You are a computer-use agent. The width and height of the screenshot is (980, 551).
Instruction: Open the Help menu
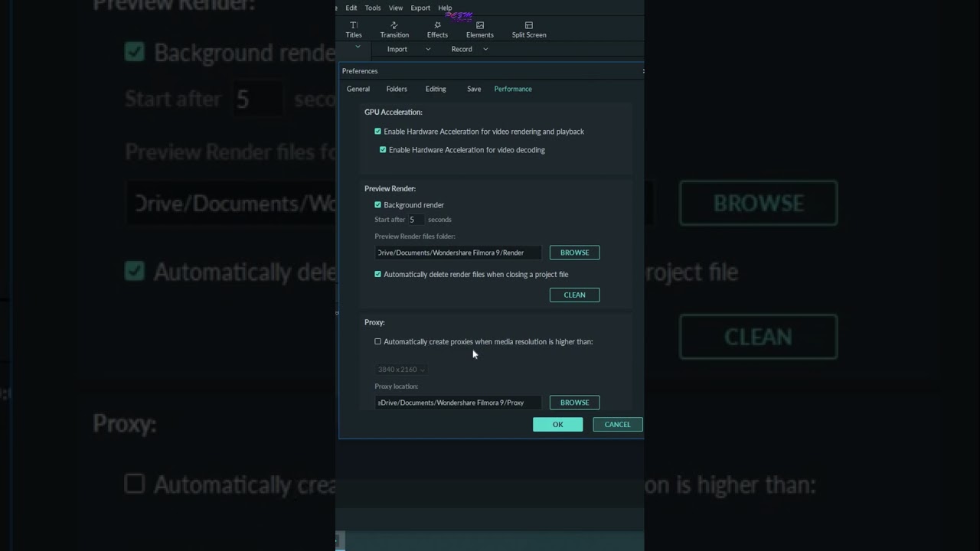pos(445,8)
